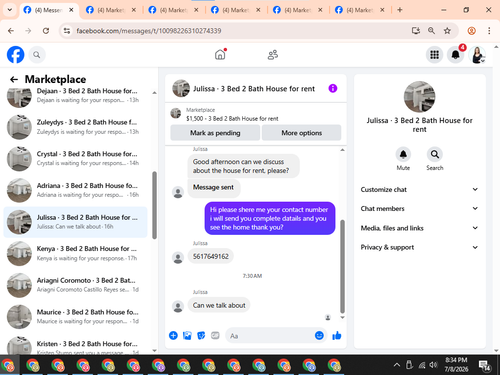The image size is (500, 375).
Task: Select Ariagni Coromoto's conversation
Action: coord(75,285)
